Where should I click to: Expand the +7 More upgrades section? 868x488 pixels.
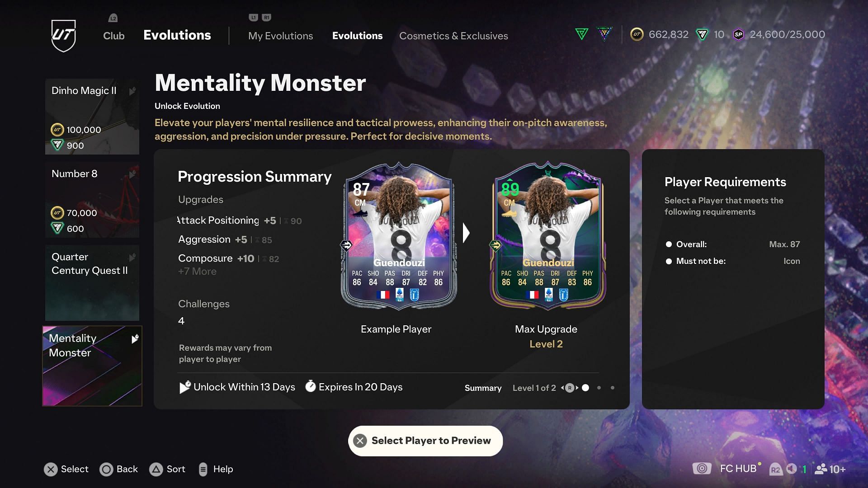click(197, 272)
